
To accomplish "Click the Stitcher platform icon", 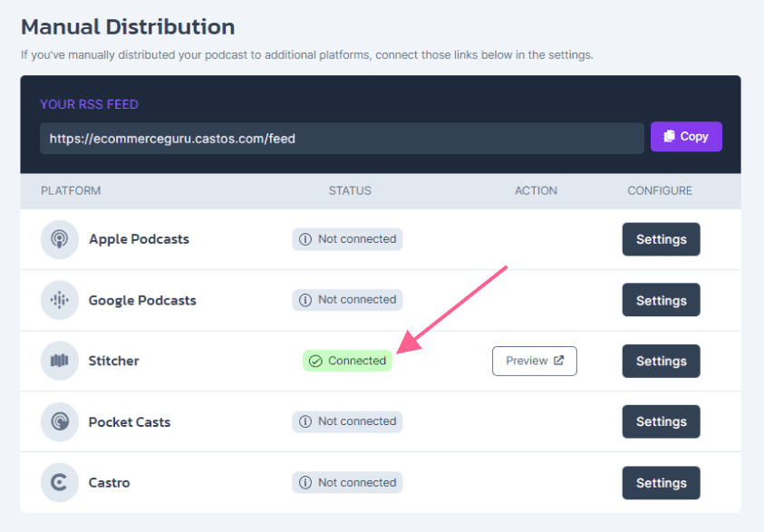I will click(x=60, y=361).
